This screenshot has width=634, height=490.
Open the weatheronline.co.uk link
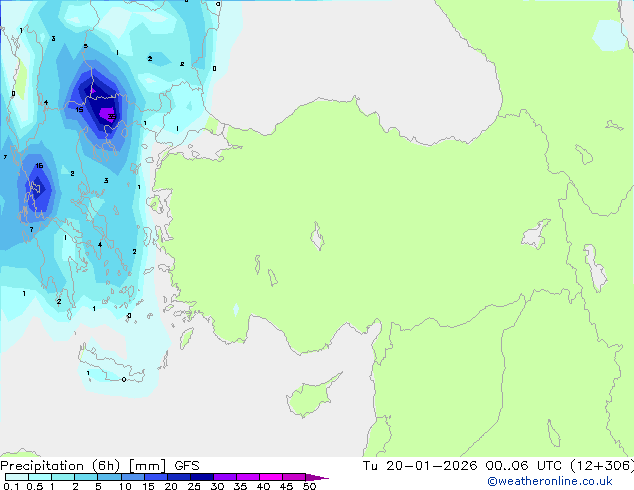pos(550,481)
